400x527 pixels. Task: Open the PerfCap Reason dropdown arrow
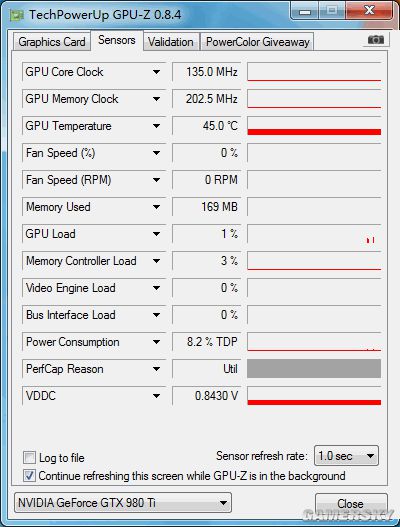click(156, 369)
